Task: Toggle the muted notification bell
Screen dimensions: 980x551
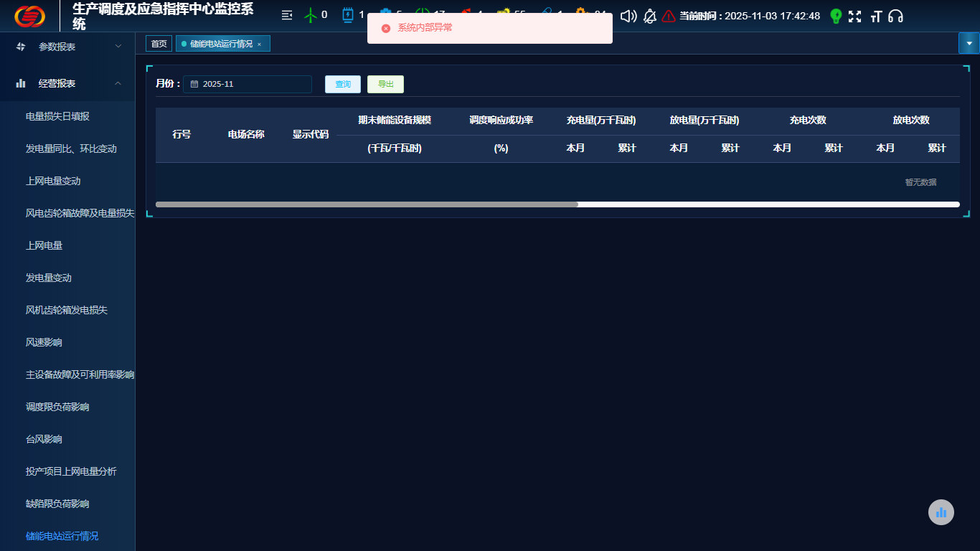Action: (x=649, y=16)
